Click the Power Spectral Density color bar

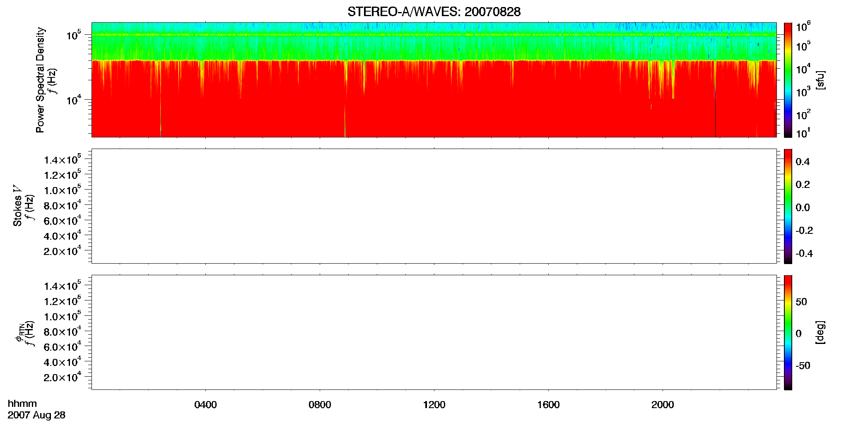point(788,79)
